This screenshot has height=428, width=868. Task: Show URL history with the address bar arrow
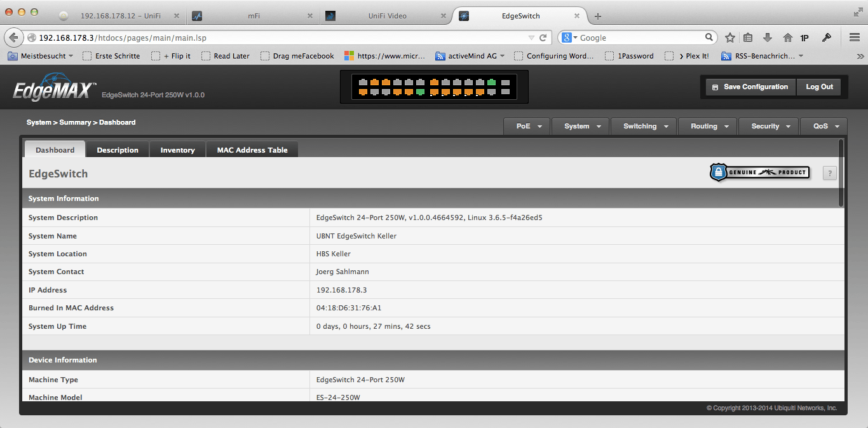click(x=531, y=38)
